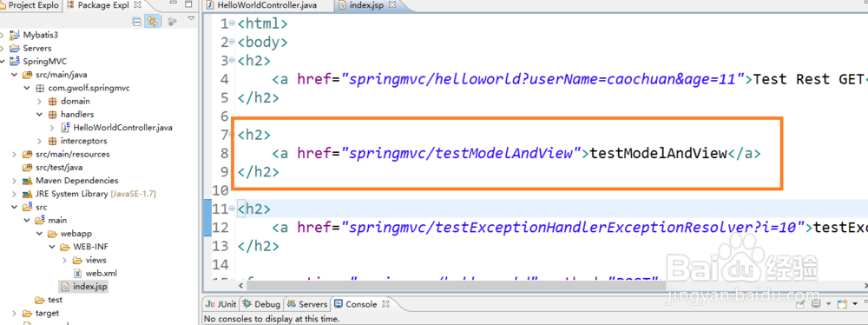Open the Package Explorer View Menu triangle
The height and width of the screenshot is (325, 868).
coord(192,19)
